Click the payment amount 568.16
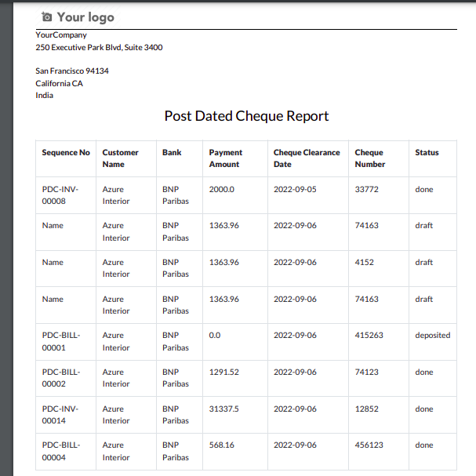This screenshot has height=476, width=476. point(222,445)
